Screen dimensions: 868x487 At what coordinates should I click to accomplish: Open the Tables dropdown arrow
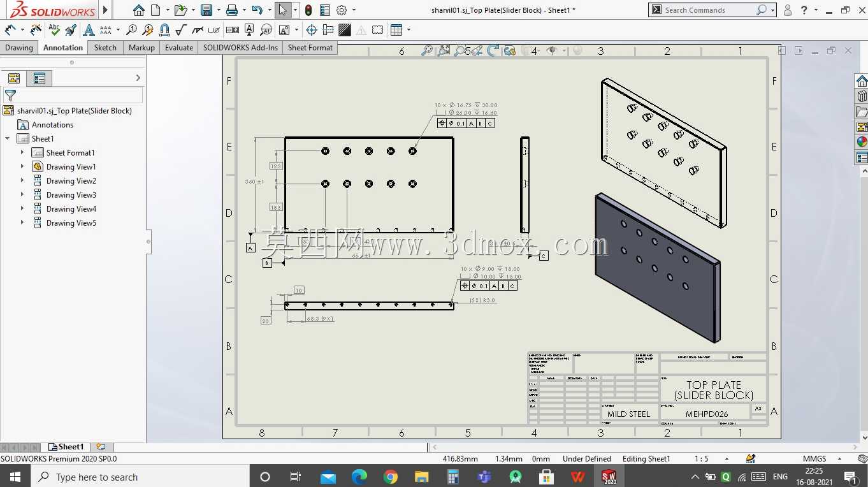click(409, 30)
